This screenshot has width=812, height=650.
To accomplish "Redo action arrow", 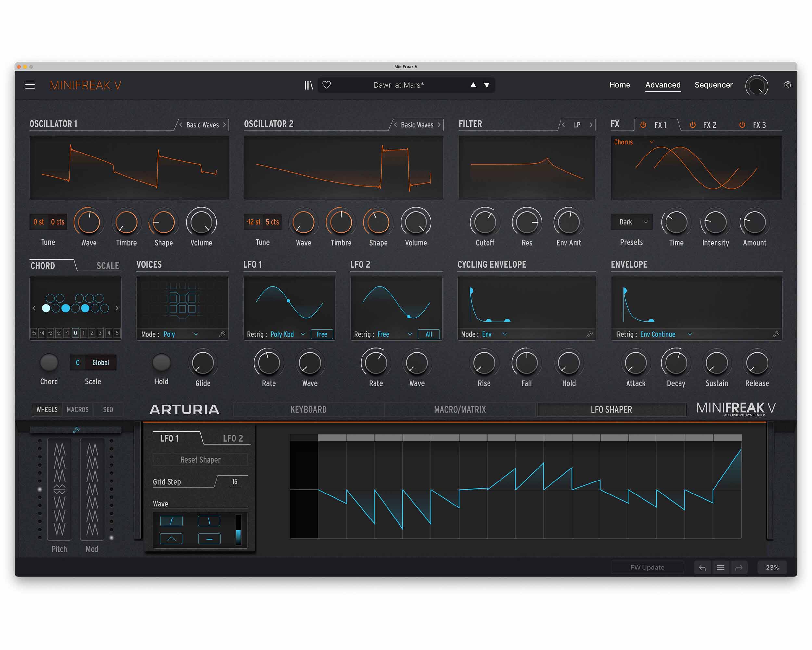I will [739, 568].
